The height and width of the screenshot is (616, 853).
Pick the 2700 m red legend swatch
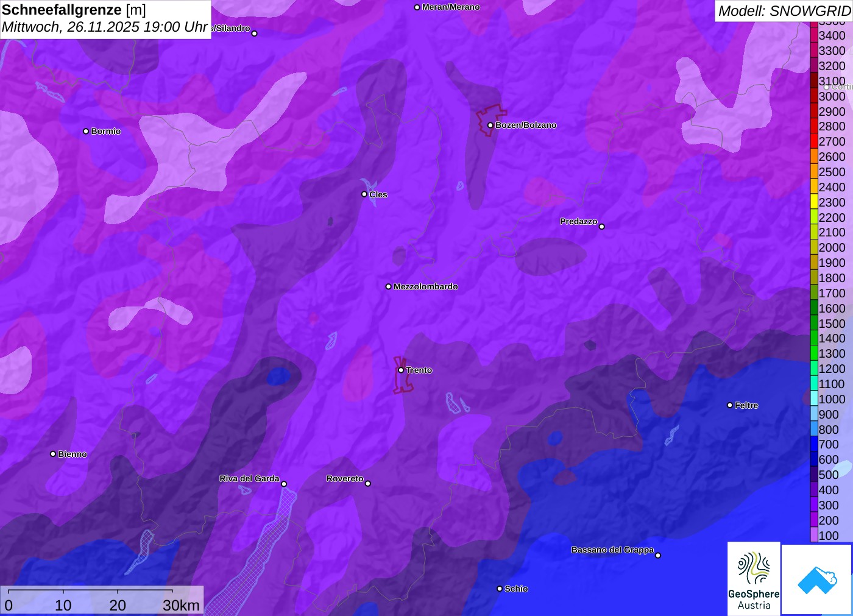814,141
